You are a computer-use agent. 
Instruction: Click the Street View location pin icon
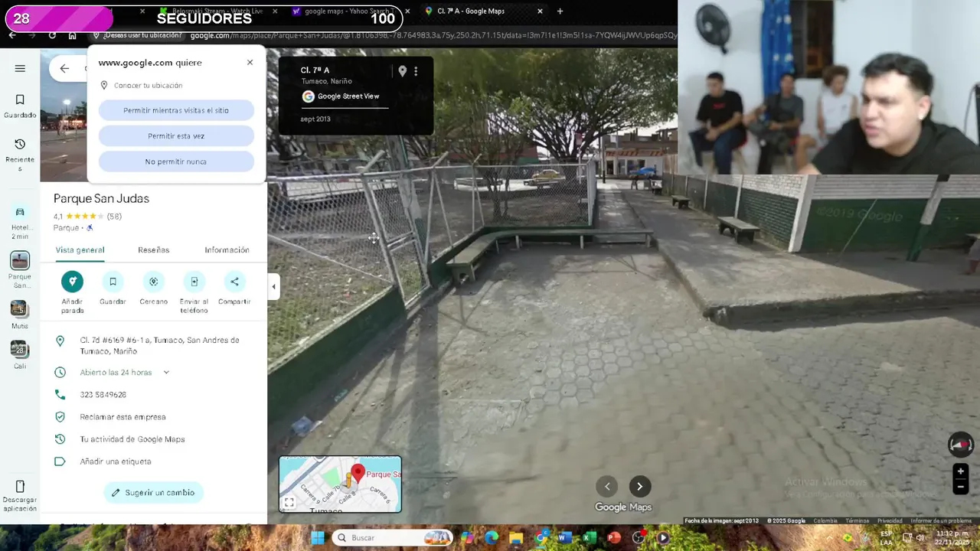click(402, 71)
